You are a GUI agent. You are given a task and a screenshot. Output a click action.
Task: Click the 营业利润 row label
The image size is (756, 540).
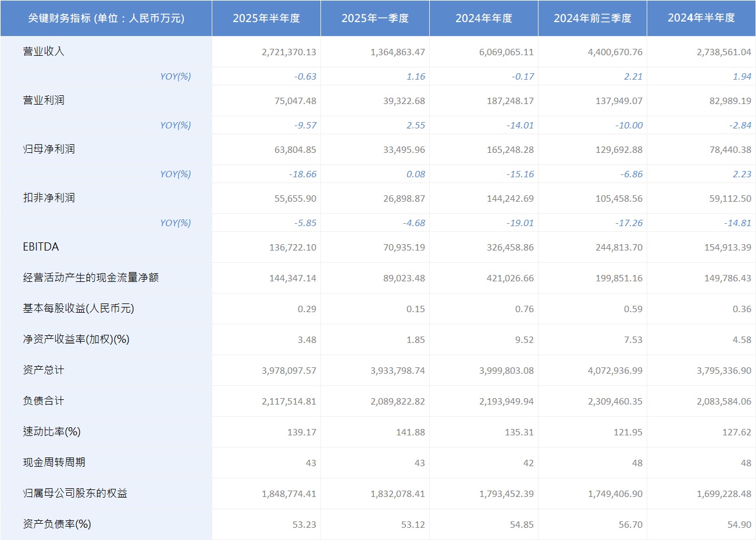coord(44,101)
